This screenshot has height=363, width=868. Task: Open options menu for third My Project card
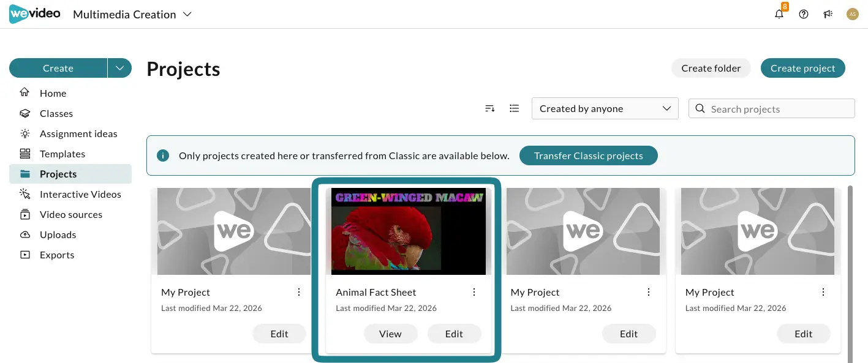(x=649, y=292)
